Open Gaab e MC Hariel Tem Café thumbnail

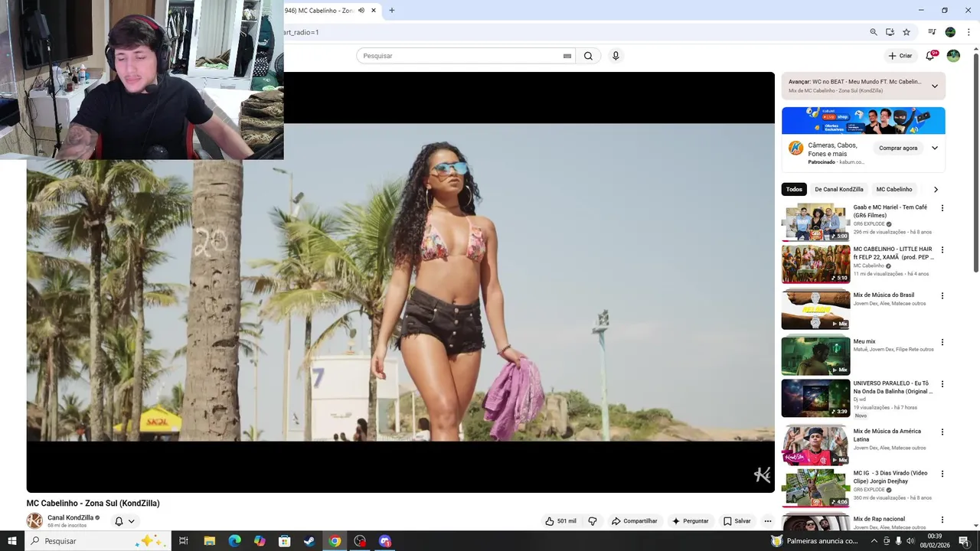coord(815,223)
